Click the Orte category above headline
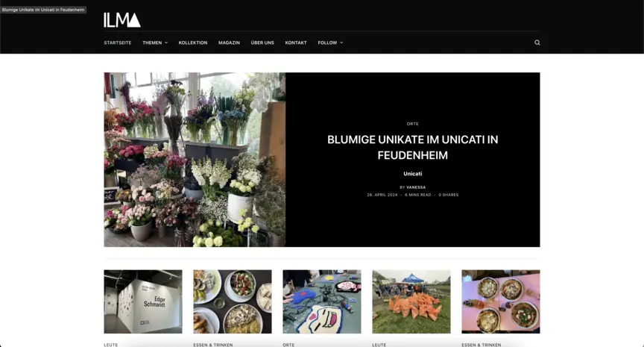Screen dimensions: 644x347 tap(412, 124)
